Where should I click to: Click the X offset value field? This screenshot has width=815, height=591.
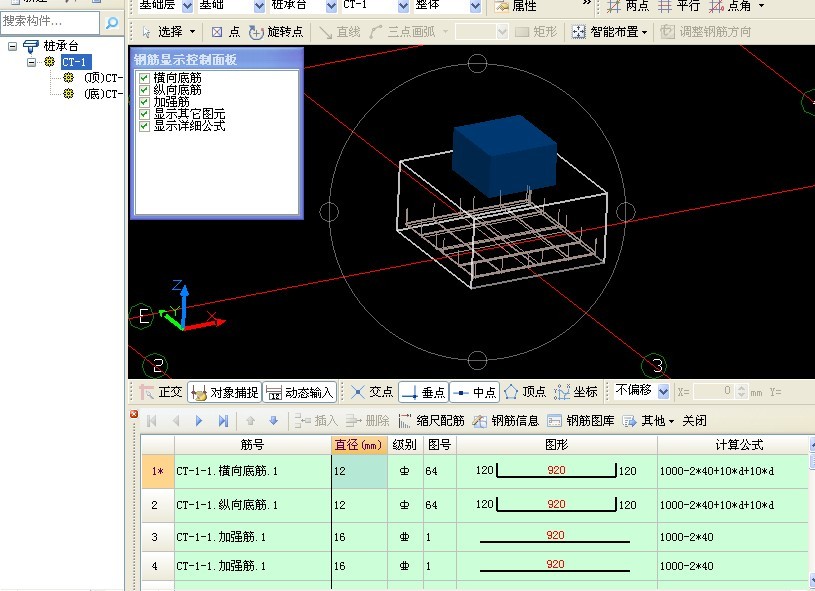click(714, 391)
